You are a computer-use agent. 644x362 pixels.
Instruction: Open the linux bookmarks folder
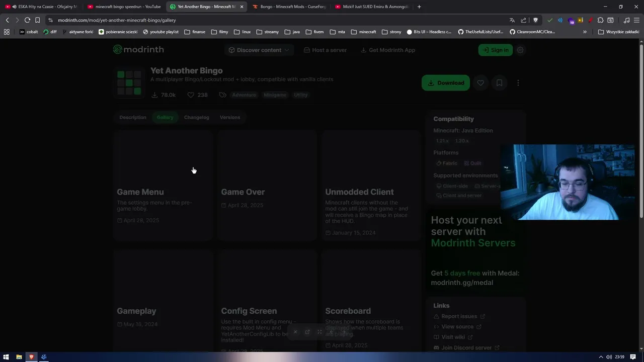click(x=243, y=32)
